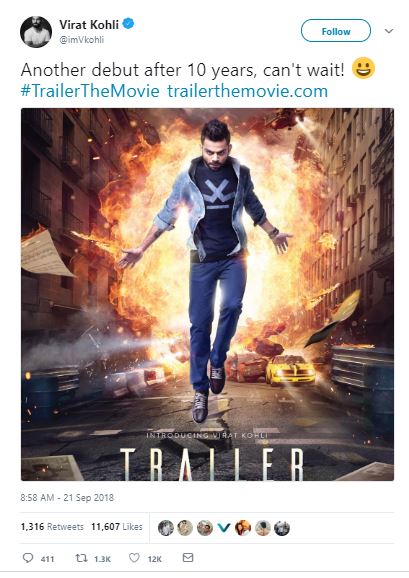Click the blue verified badge icon
The width and height of the screenshot is (409, 578).
coord(128,24)
